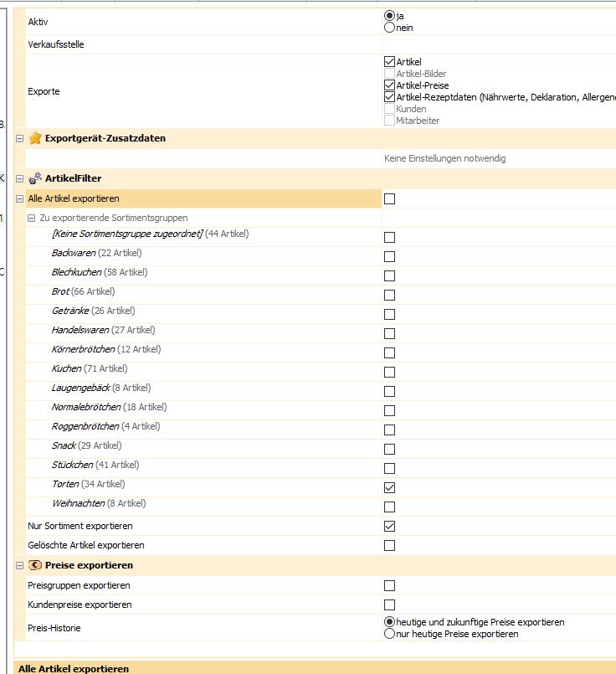Uncheck the Torten assortment group checkbox
The height and width of the screenshot is (674, 616).
(389, 487)
